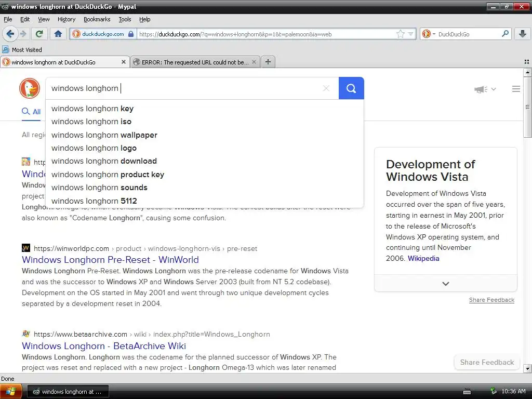Viewport: 532px width, 399px height.
Task: Open the Most Visited bookmarks folder
Action: click(22, 50)
